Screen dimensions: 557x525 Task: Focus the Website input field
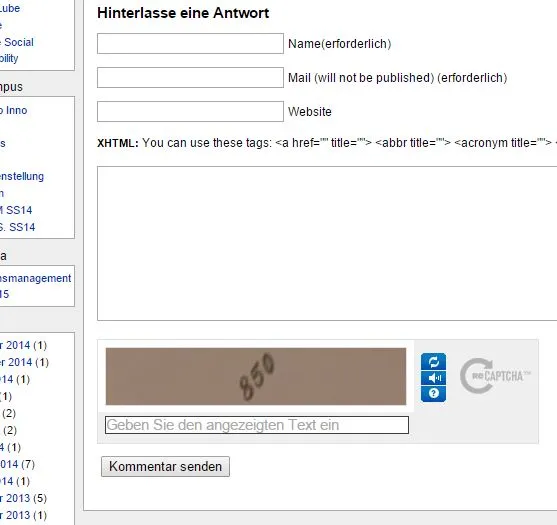tap(190, 112)
